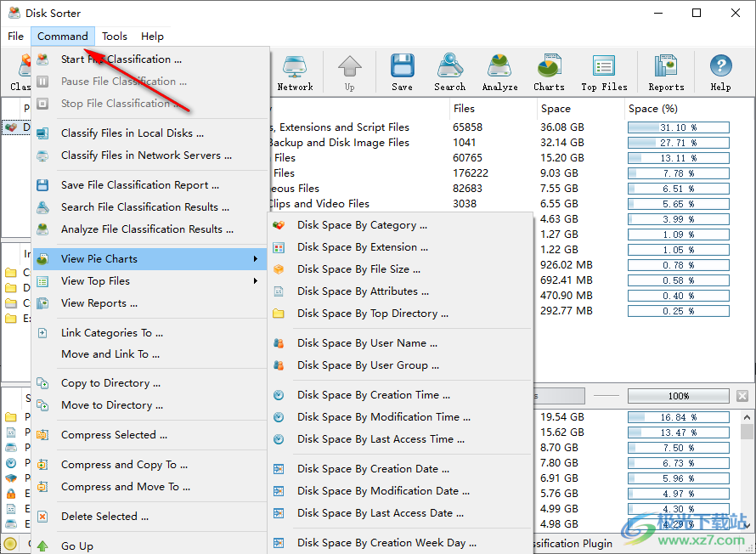Click the 176222 files count cell
Viewport: 756px width, 554px height.
(471, 173)
